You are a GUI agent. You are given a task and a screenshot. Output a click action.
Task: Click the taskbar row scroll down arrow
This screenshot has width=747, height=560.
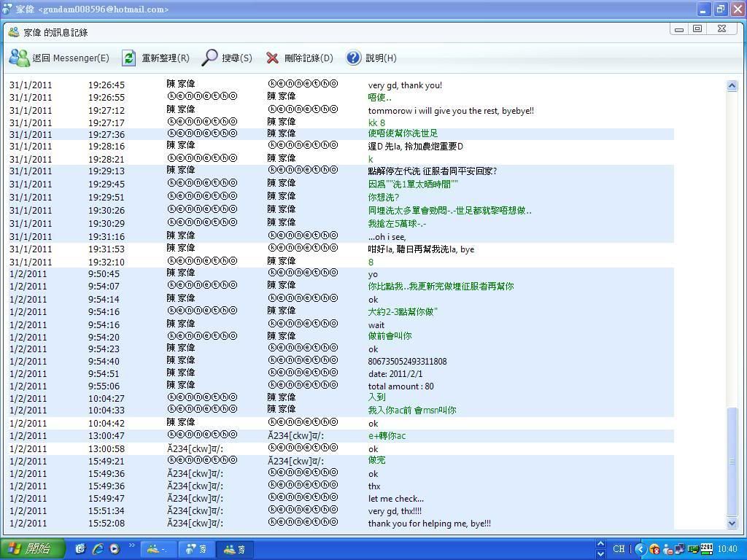tap(600, 554)
